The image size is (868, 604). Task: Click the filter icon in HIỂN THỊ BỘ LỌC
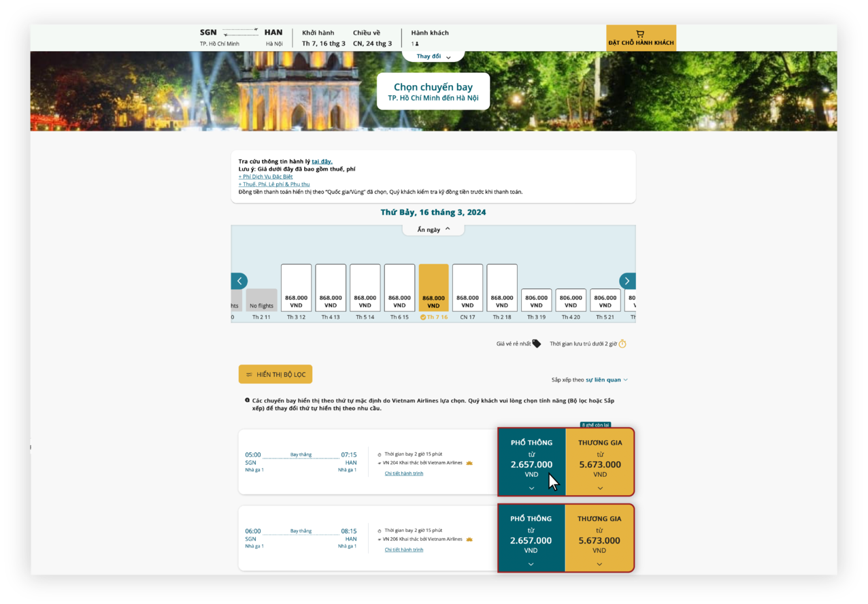click(249, 374)
